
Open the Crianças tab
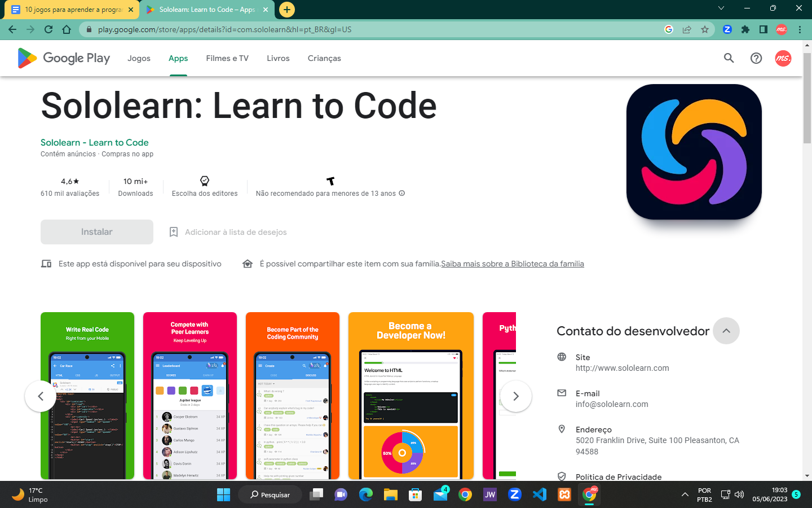pyautogui.click(x=324, y=58)
